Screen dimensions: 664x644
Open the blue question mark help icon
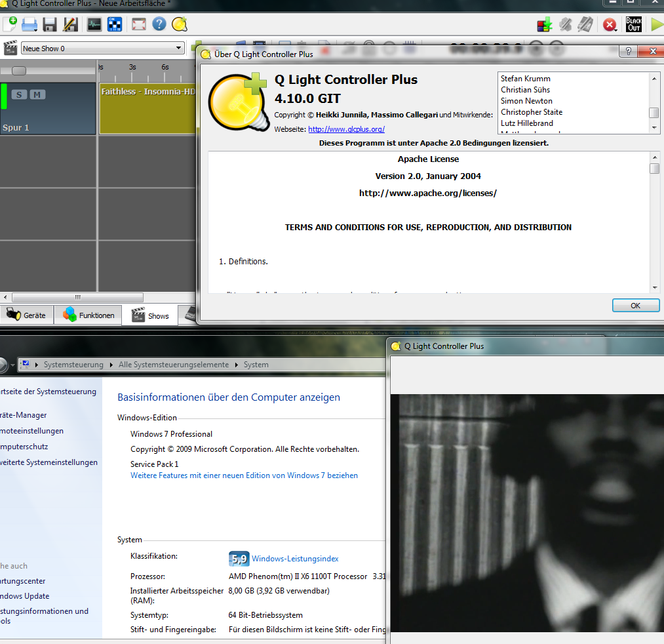coord(159,24)
